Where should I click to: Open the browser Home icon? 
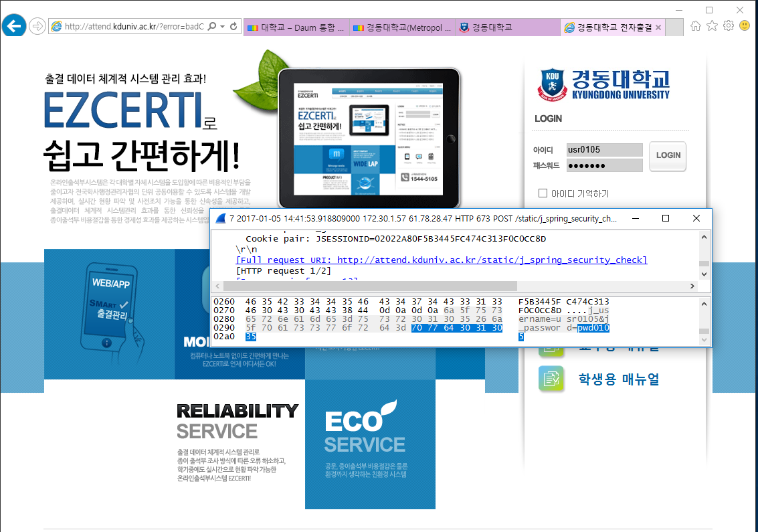695,26
